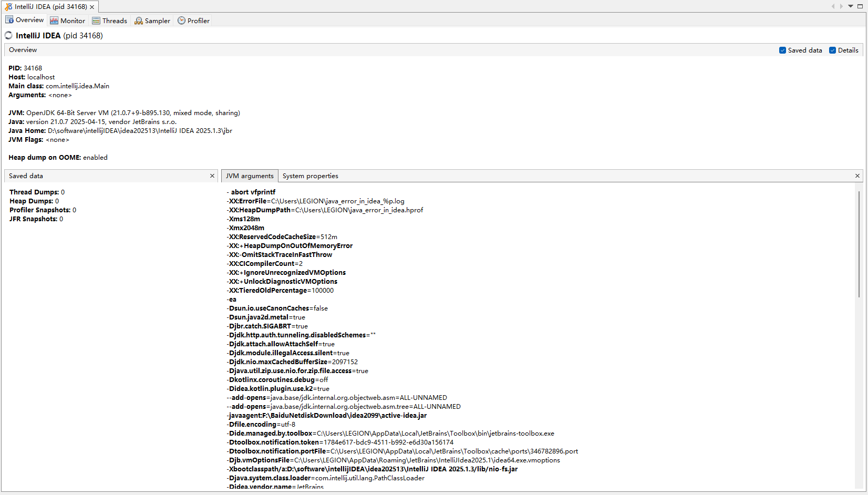
Task: Select the System properties tab
Action: point(311,176)
